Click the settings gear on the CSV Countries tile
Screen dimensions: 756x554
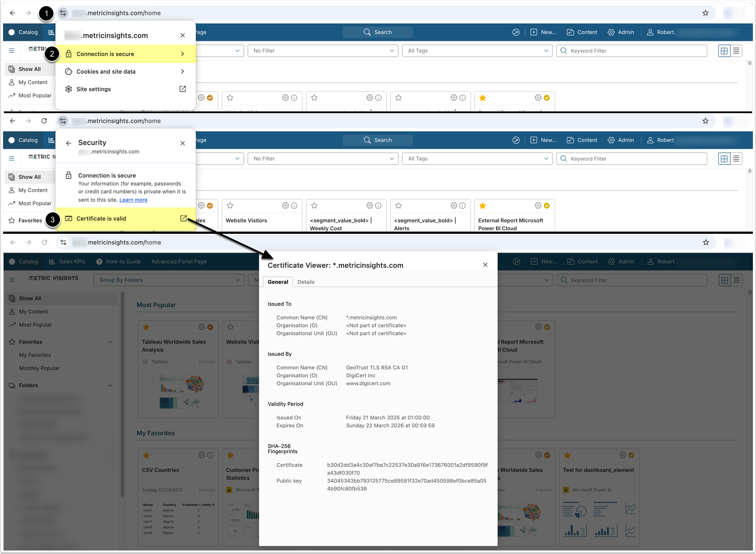[202, 455]
